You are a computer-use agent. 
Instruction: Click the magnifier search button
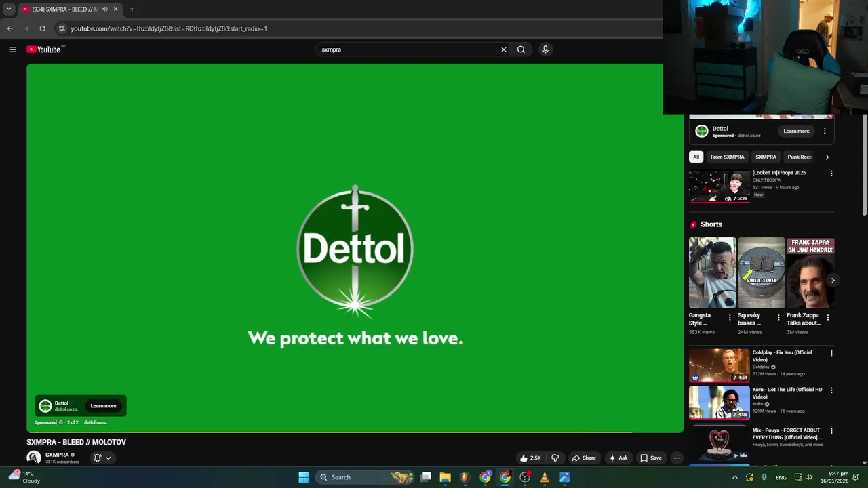pos(521,49)
